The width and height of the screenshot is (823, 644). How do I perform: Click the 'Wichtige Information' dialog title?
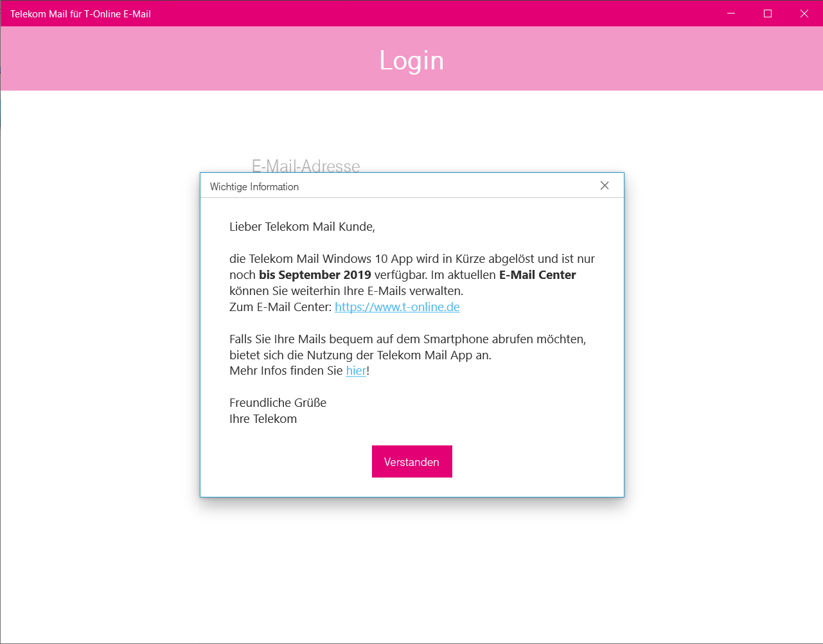pyautogui.click(x=254, y=186)
